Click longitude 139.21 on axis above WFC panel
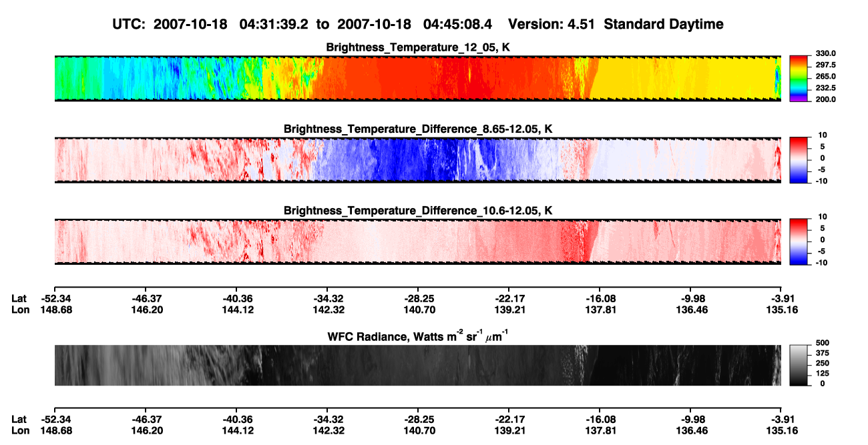Image resolution: width=868 pixels, height=445 pixels. (x=509, y=310)
